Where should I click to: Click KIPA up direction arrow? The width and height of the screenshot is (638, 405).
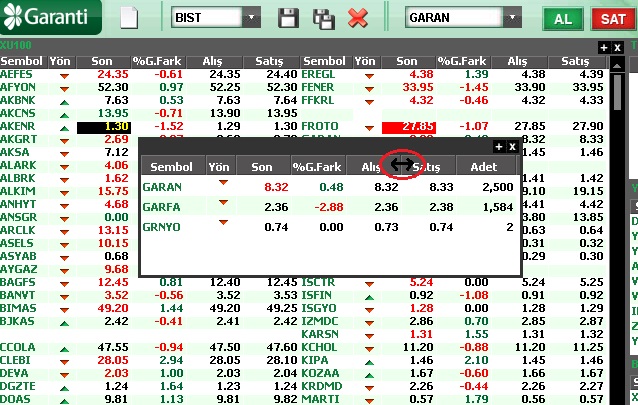(369, 363)
